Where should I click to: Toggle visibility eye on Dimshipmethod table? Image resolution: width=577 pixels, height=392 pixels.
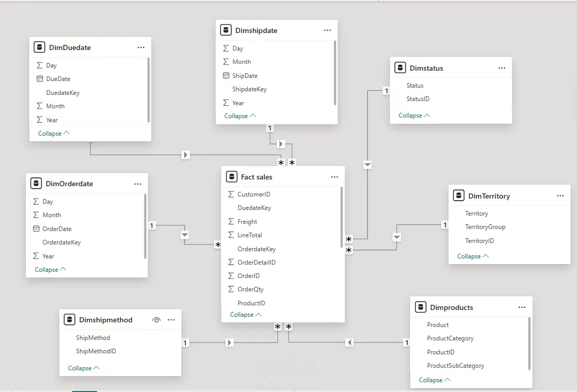[x=156, y=320]
